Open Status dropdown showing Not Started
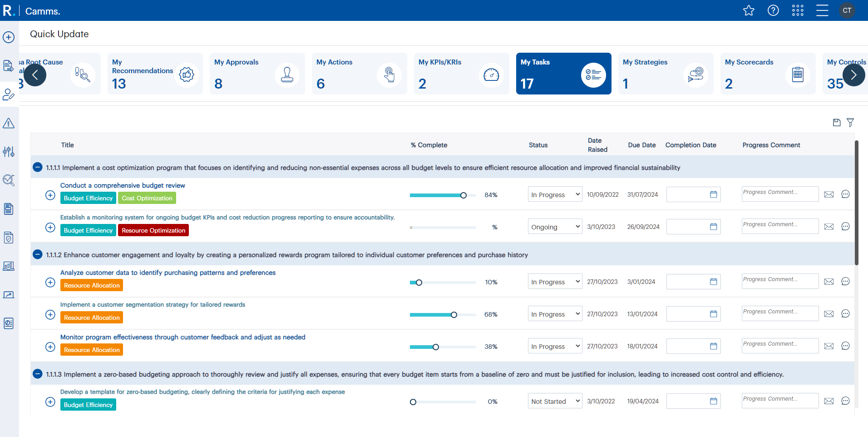 click(555, 401)
